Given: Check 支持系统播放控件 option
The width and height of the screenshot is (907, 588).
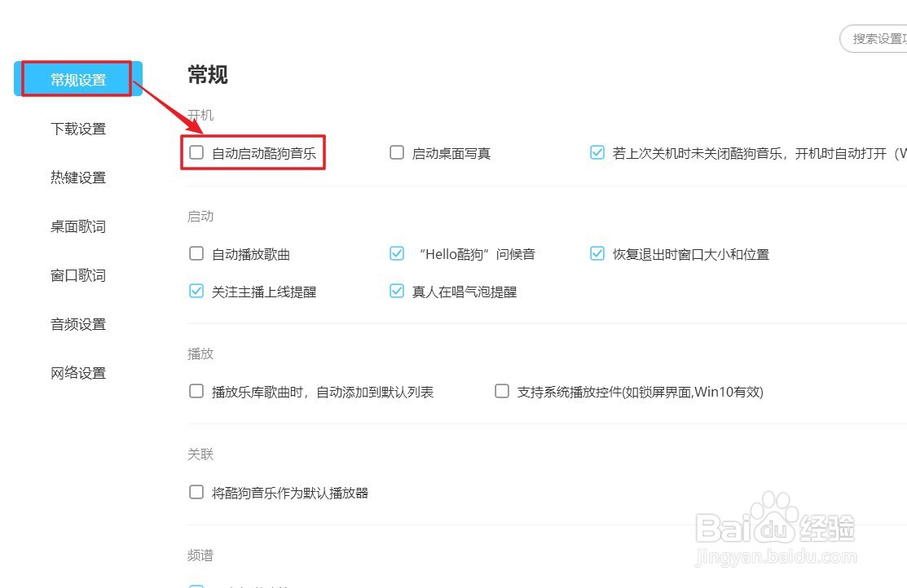Looking at the screenshot, I should [x=502, y=392].
